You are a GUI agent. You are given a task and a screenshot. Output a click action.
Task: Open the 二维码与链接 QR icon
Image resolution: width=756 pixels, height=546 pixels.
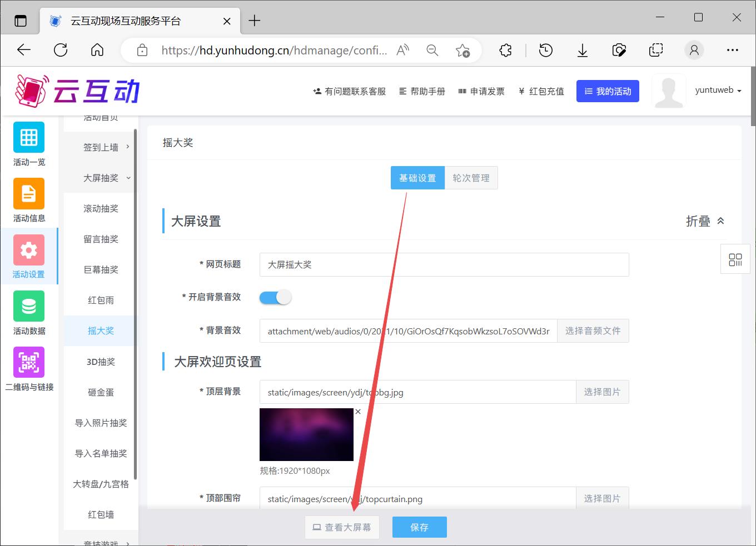tap(29, 362)
